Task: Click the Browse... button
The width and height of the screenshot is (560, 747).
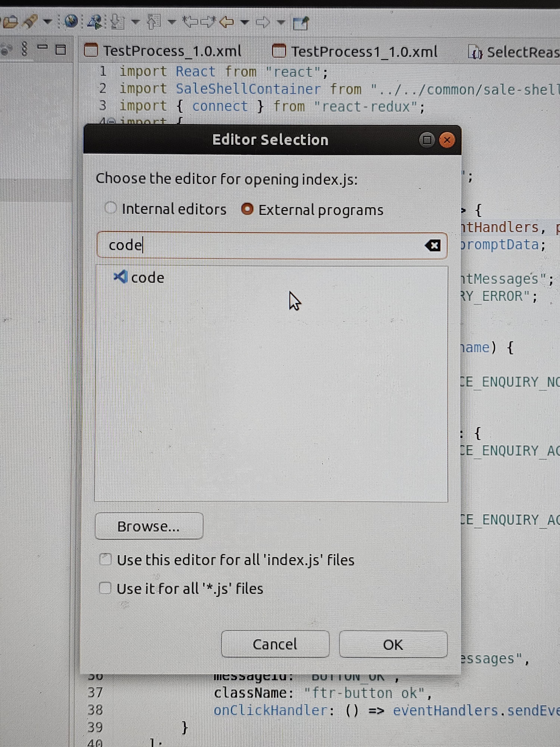Action: pyautogui.click(x=149, y=526)
